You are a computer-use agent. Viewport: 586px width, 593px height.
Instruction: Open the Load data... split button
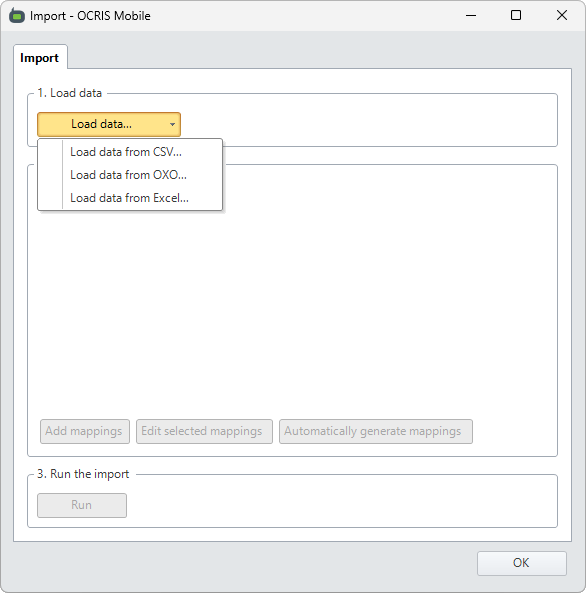tap(109, 124)
